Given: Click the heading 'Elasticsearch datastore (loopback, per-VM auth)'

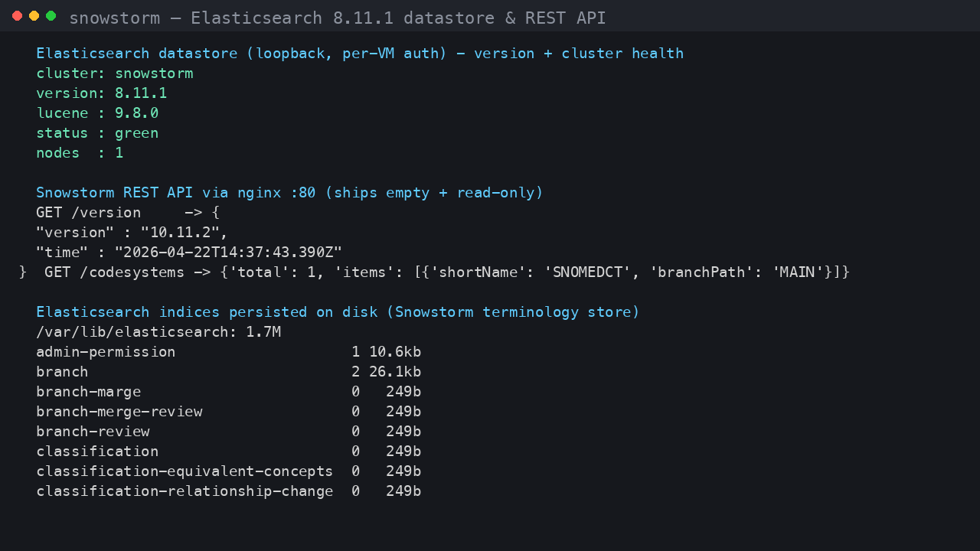Looking at the screenshot, I should [242, 54].
